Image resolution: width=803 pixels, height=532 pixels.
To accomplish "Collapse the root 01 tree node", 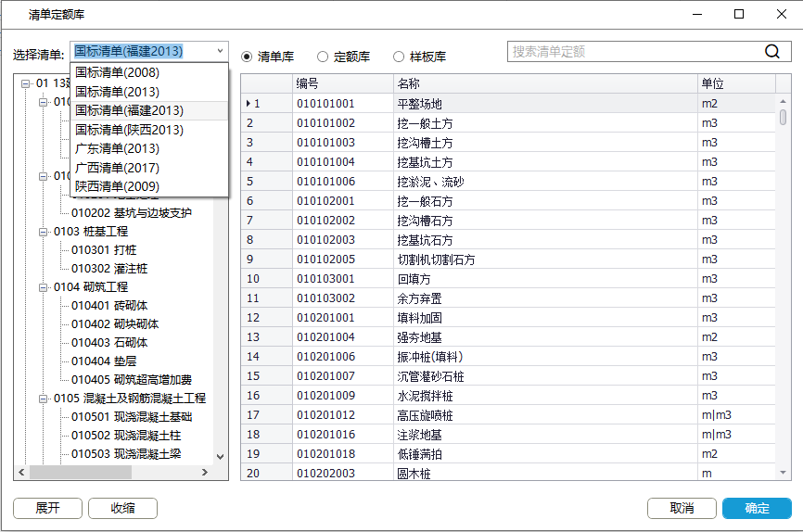I will 25,83.
